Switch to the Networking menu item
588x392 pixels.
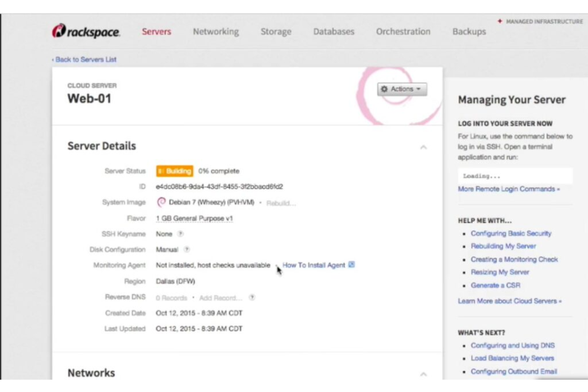pos(216,32)
